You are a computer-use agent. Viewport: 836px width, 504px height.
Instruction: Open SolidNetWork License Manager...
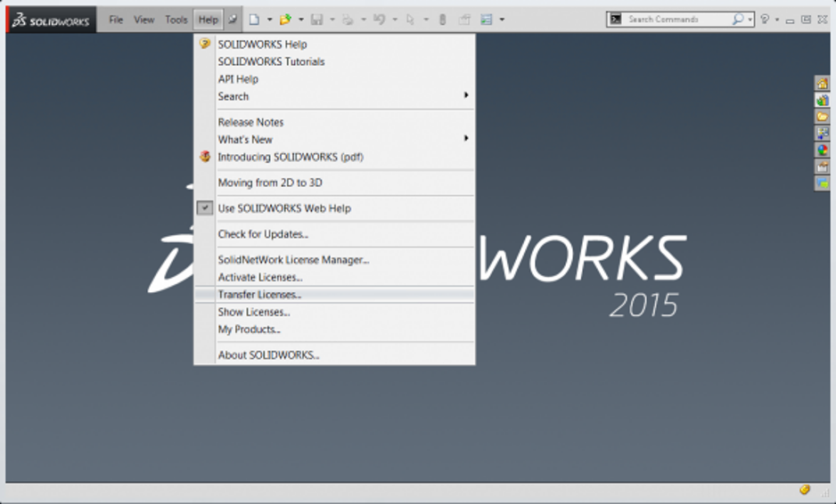click(334, 260)
